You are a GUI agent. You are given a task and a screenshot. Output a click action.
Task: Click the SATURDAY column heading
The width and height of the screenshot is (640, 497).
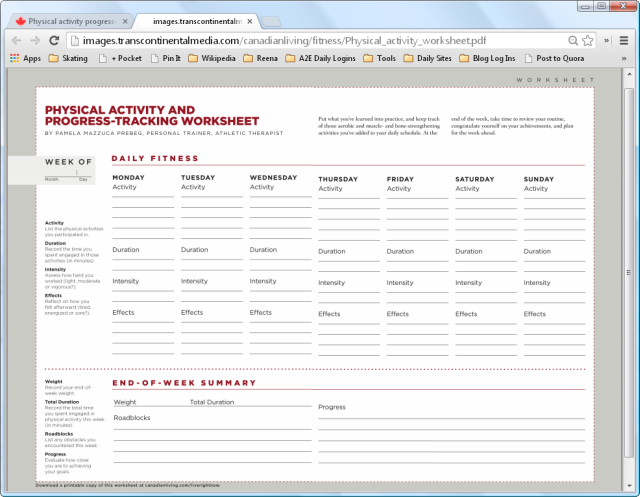pyautogui.click(x=475, y=179)
